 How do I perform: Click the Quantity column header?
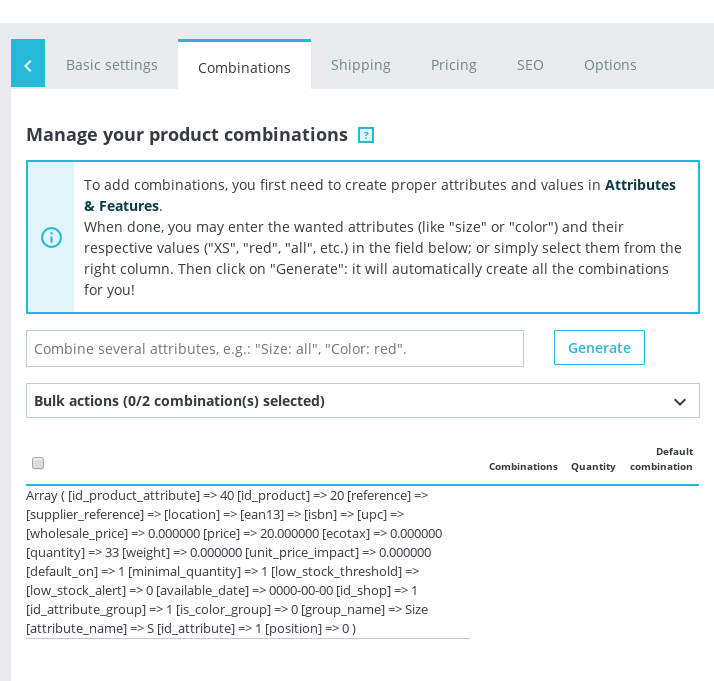coord(593,466)
